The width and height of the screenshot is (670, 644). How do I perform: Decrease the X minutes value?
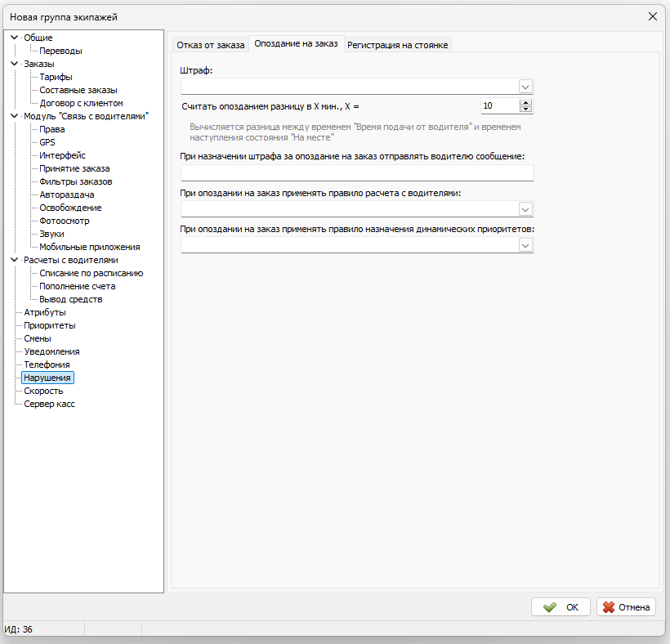[x=525, y=109]
